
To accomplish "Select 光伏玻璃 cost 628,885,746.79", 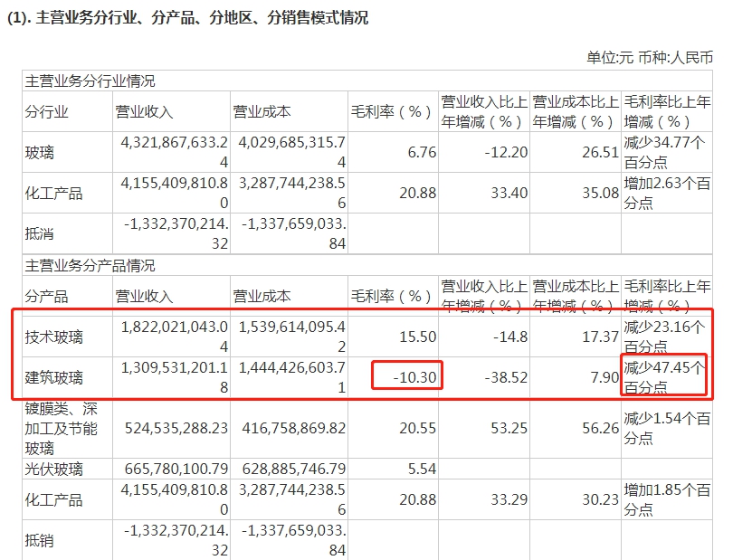I will [294, 469].
